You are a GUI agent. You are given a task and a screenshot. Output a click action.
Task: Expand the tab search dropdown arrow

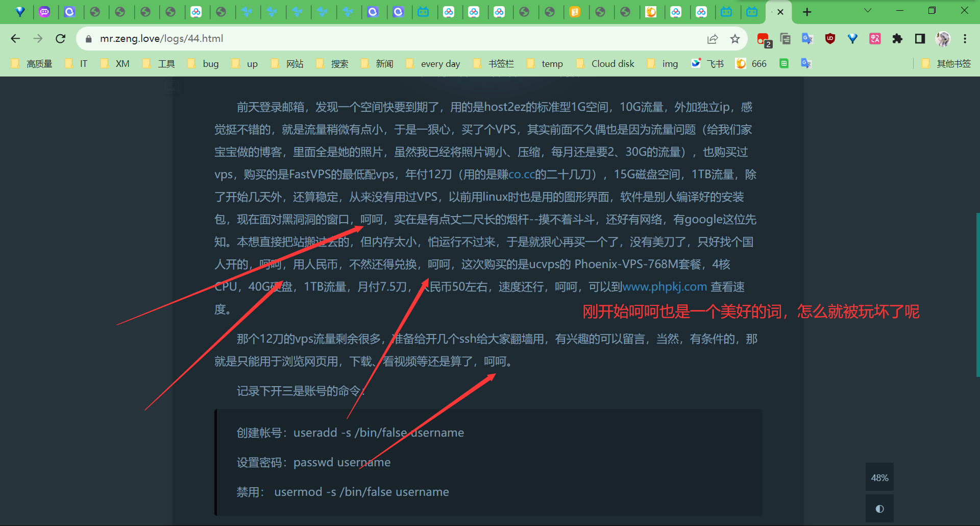tap(867, 11)
